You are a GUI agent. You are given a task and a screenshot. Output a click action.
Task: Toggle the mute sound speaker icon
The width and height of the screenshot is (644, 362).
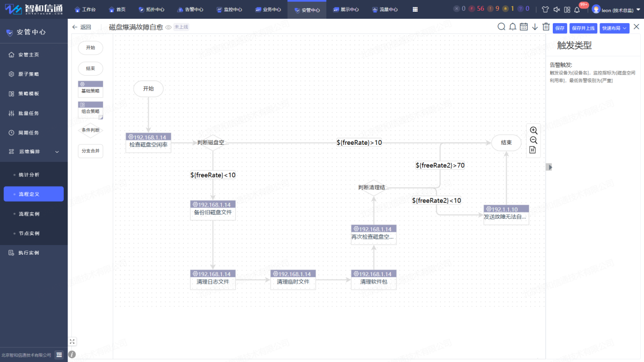[557, 10]
